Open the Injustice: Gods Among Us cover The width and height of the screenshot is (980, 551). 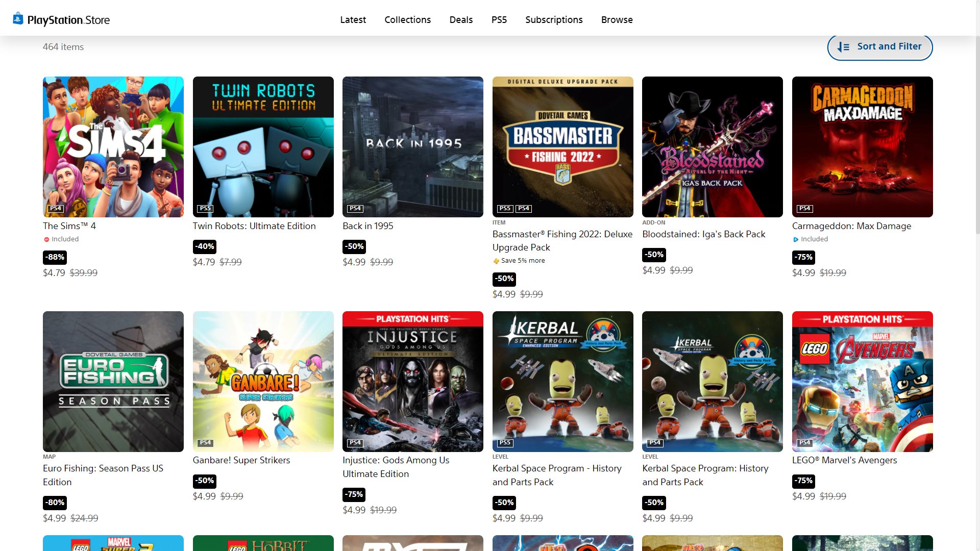[x=412, y=381]
